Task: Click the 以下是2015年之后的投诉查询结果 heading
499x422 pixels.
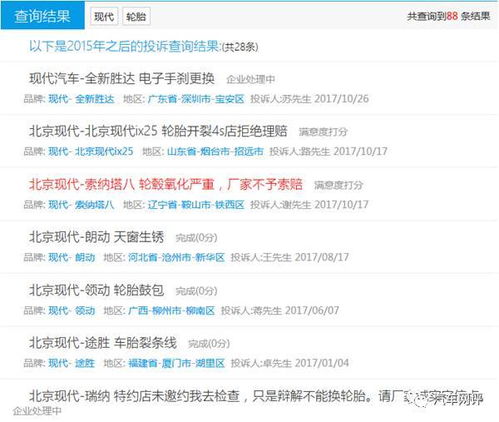Action: point(125,46)
